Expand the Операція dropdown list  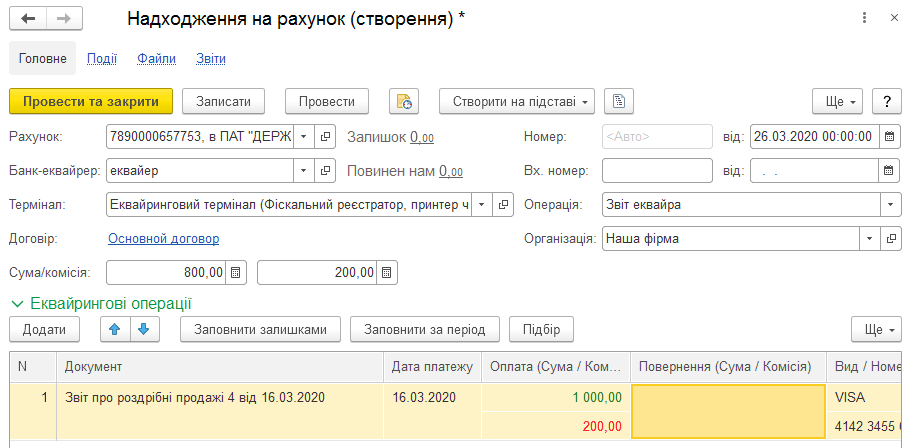pyautogui.click(x=891, y=205)
